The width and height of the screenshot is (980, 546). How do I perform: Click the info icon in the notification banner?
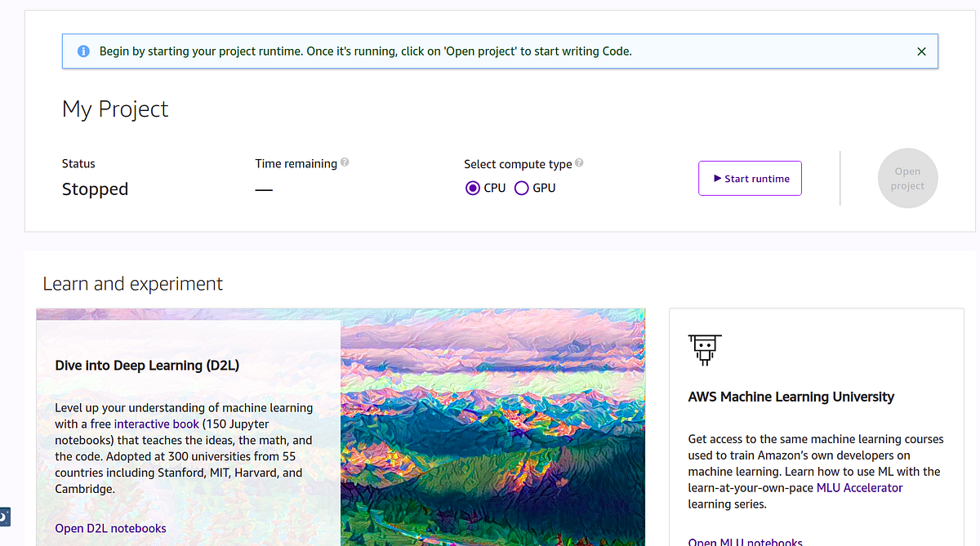point(83,51)
